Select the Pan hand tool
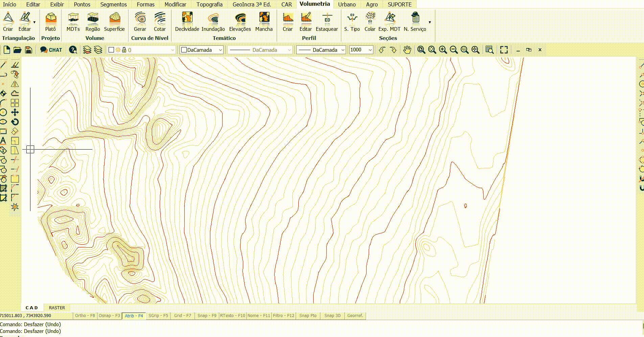This screenshot has height=337, width=644. click(407, 50)
